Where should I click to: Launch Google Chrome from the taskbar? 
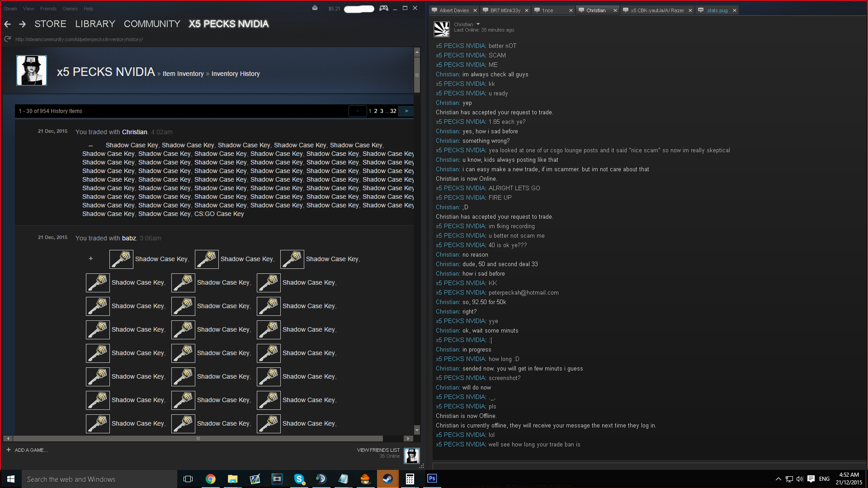[210, 479]
